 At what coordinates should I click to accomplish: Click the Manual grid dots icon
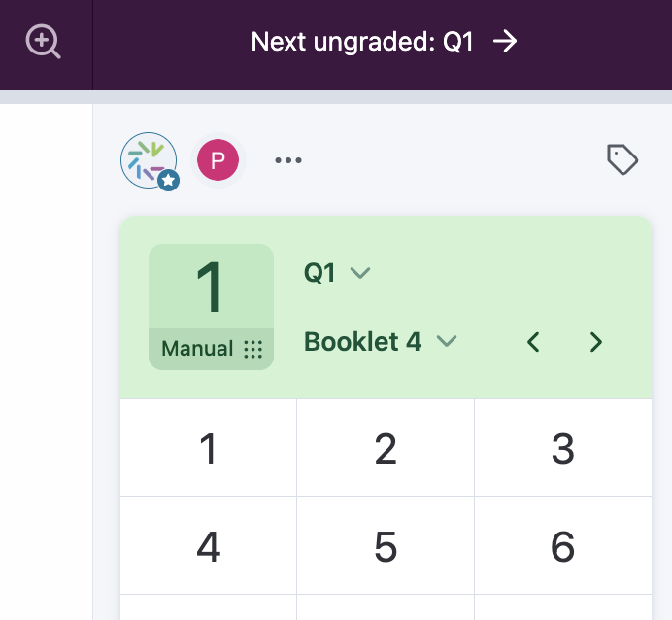253,349
